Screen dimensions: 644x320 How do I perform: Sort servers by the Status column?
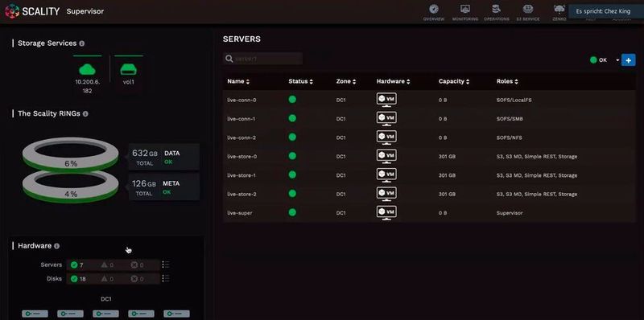[x=300, y=82]
